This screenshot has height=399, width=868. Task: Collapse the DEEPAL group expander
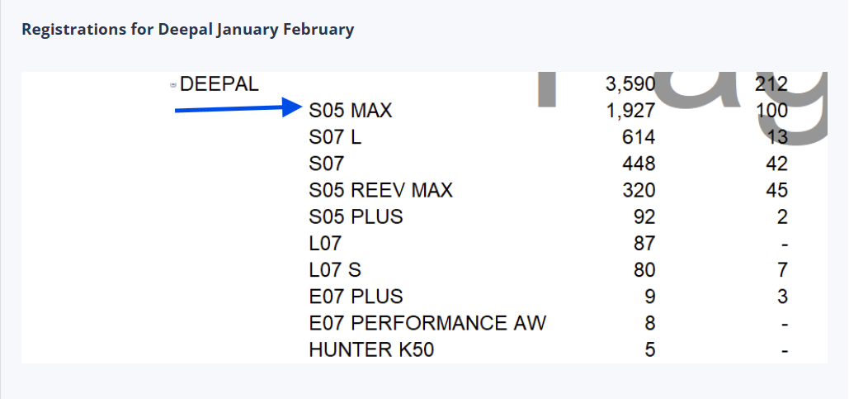[173, 84]
